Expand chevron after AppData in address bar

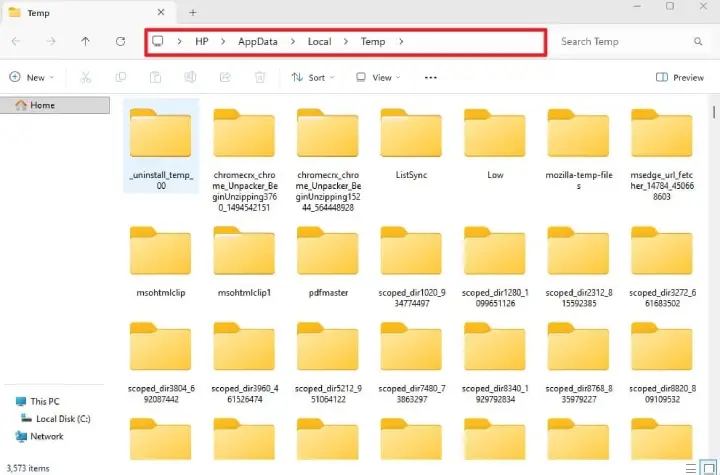tap(292, 41)
